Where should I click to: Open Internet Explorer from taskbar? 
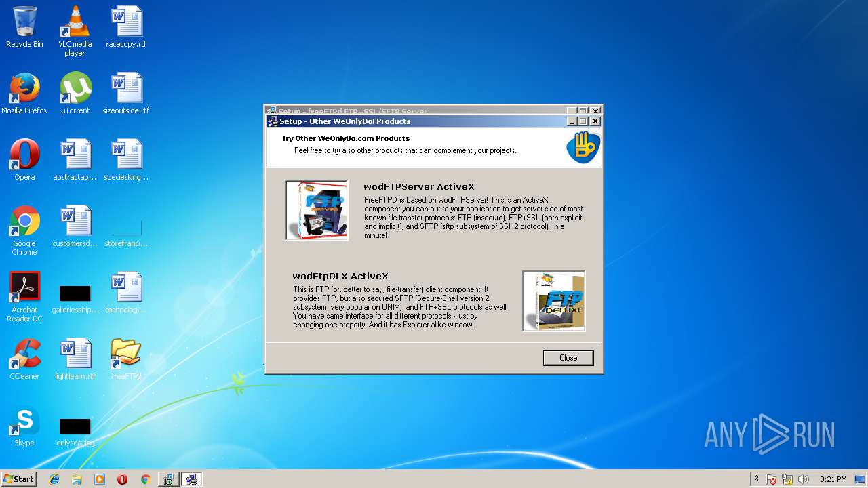pyautogui.click(x=54, y=479)
